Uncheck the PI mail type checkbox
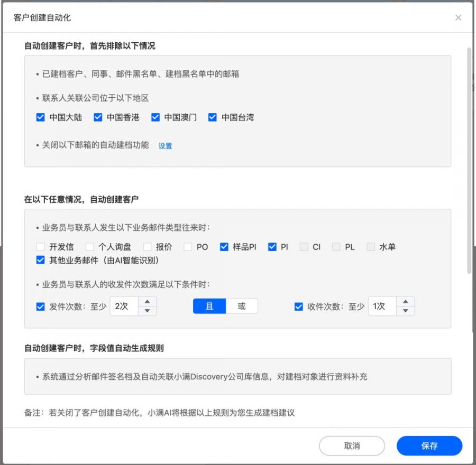This screenshot has width=476, height=465. pyautogui.click(x=272, y=247)
